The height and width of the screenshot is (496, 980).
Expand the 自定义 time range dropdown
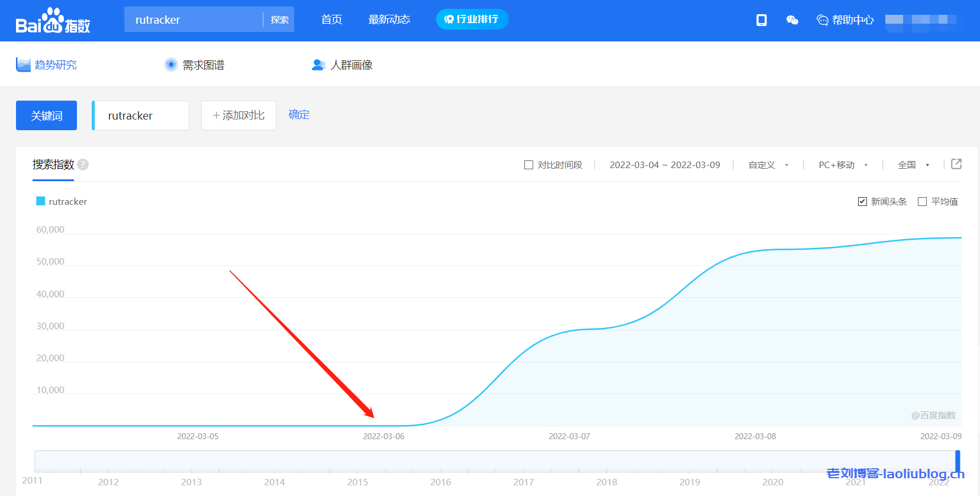[768, 165]
